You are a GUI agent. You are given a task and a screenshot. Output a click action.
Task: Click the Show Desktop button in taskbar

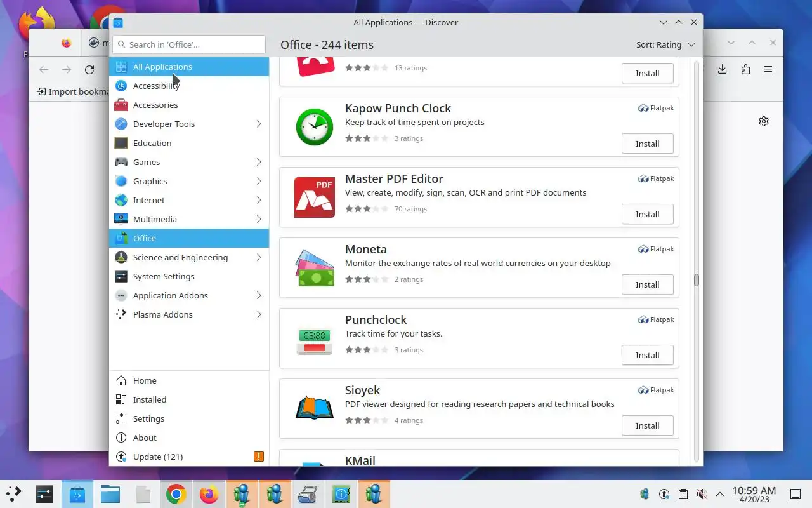click(x=796, y=494)
